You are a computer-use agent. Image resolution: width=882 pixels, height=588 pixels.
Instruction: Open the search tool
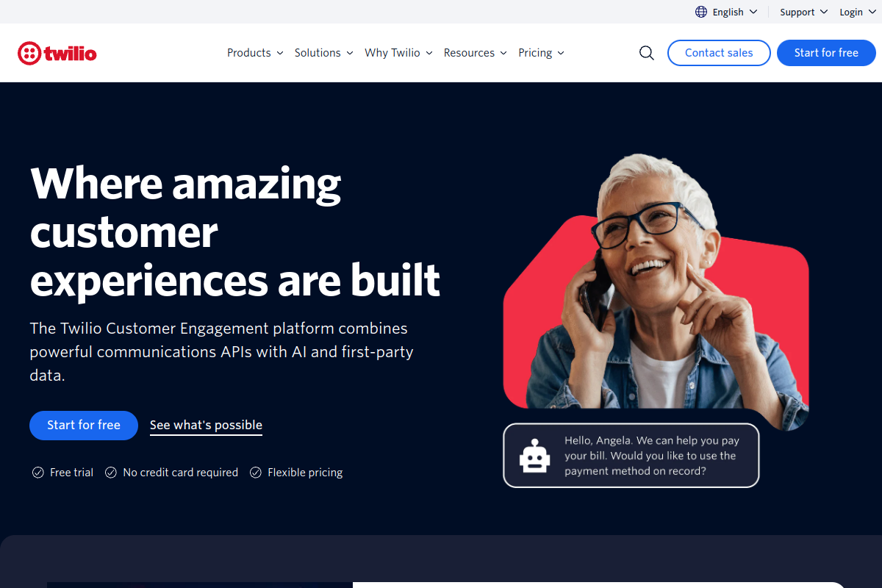click(646, 52)
